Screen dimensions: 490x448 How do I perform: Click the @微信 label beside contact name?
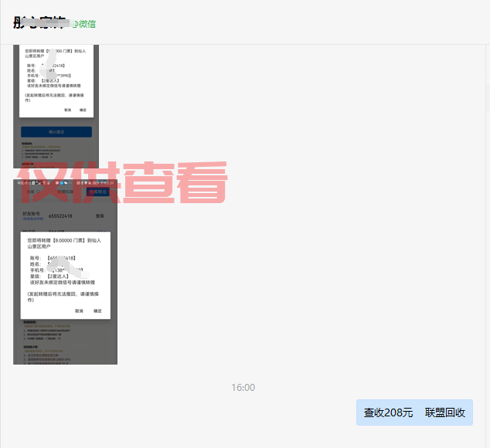pos(83,24)
